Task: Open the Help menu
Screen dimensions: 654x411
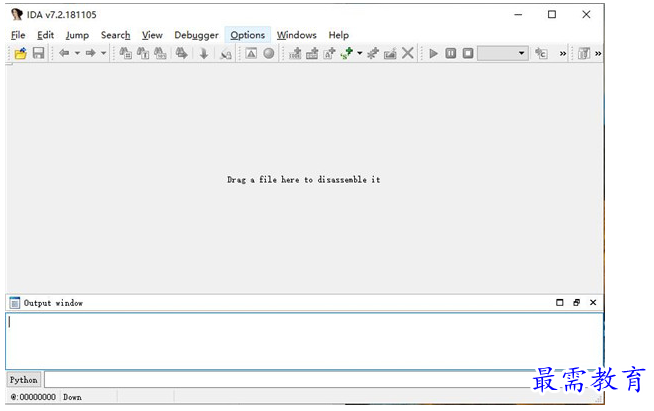Action: [x=339, y=35]
